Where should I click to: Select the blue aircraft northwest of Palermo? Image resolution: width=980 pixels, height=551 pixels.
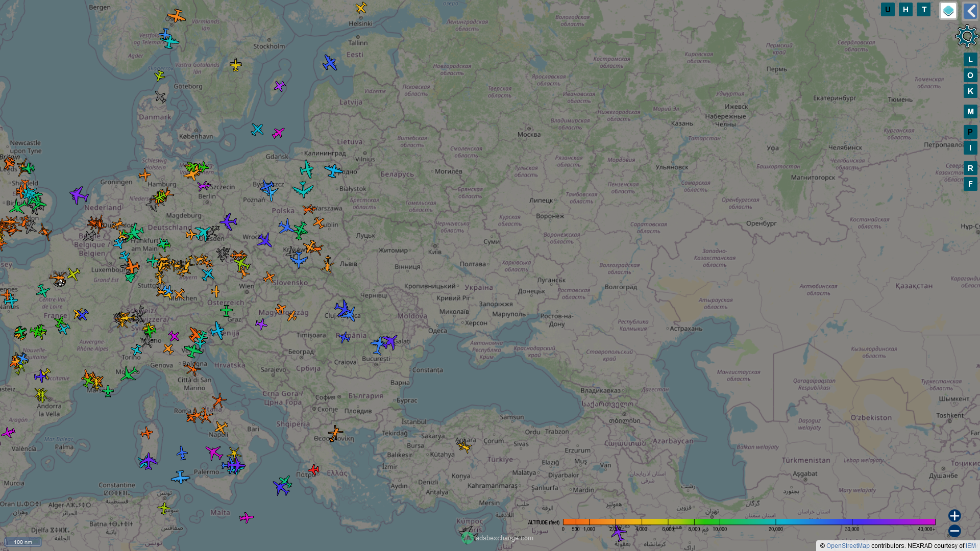tap(182, 453)
